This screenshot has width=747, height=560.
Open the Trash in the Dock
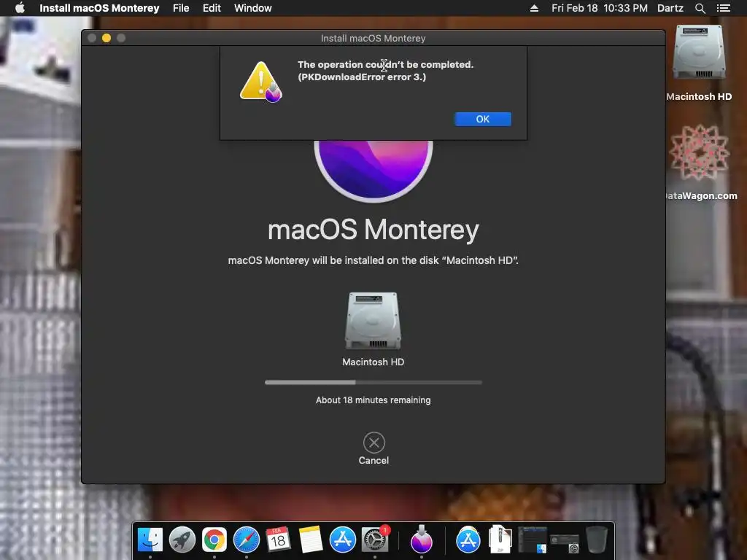(x=597, y=540)
